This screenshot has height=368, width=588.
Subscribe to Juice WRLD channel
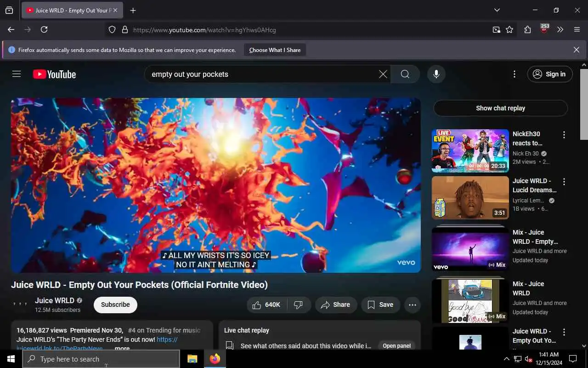115,305
